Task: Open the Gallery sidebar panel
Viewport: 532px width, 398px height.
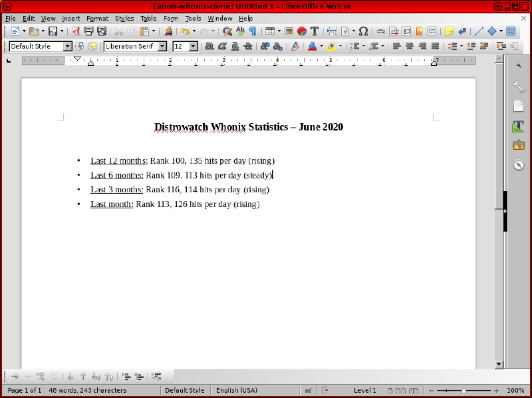Action: point(518,144)
